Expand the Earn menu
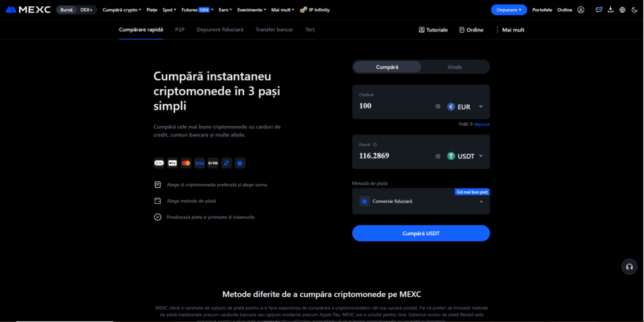The height and width of the screenshot is (322, 644). click(x=226, y=10)
